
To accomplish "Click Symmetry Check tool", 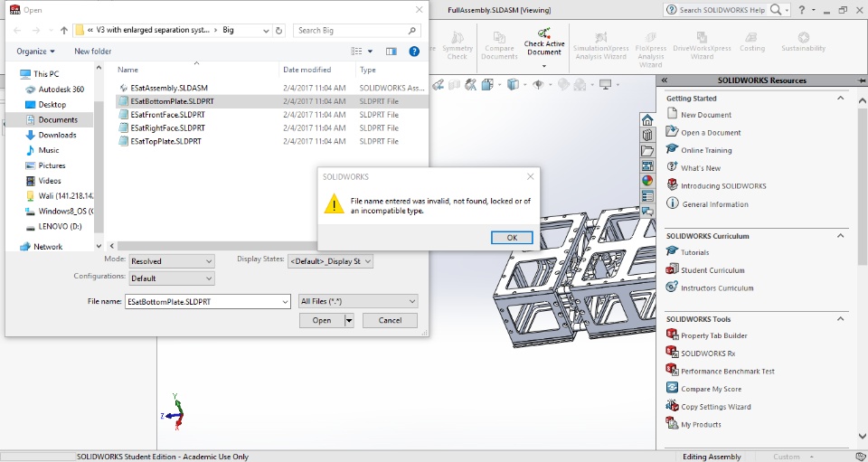I will [x=458, y=44].
